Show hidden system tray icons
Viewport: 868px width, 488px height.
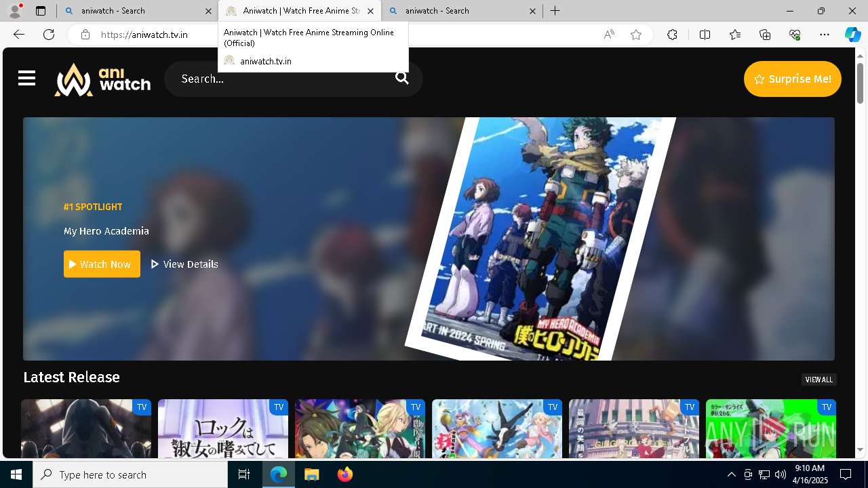[x=731, y=474]
